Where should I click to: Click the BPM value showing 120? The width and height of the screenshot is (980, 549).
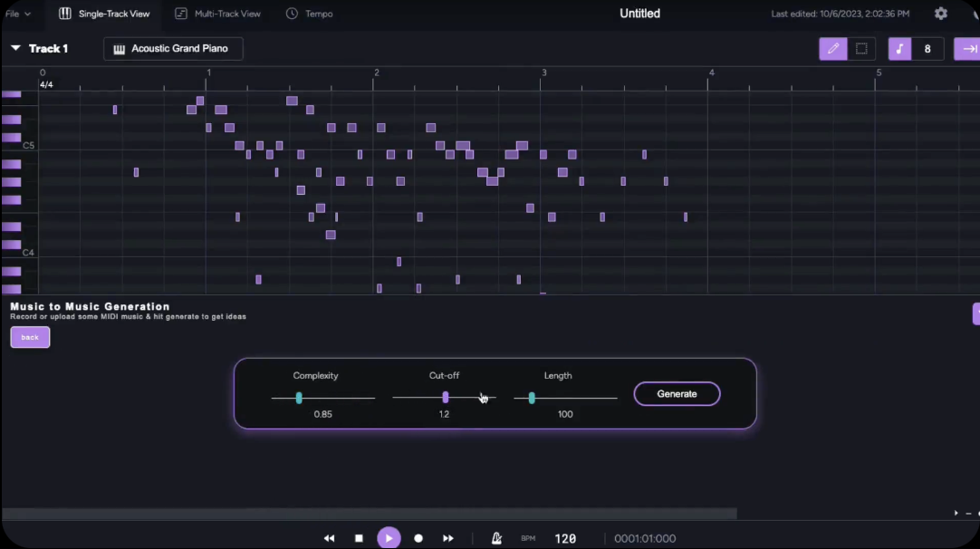[x=564, y=537]
